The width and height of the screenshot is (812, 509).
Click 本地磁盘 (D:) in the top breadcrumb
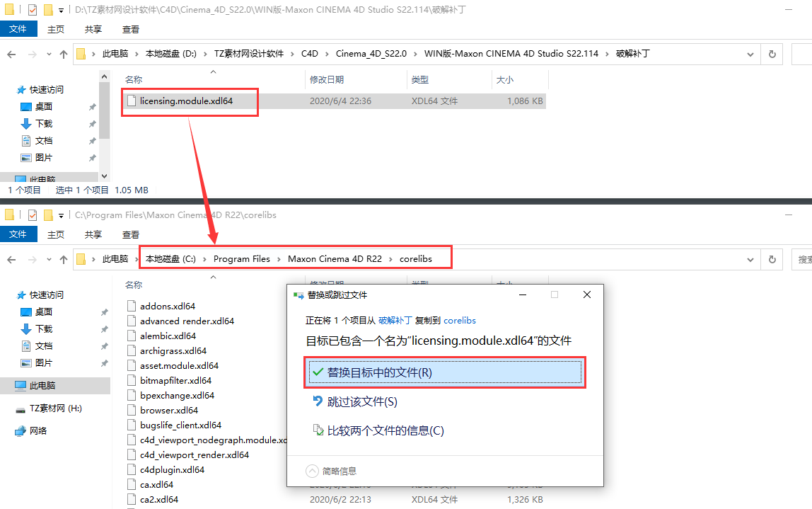[171, 53]
